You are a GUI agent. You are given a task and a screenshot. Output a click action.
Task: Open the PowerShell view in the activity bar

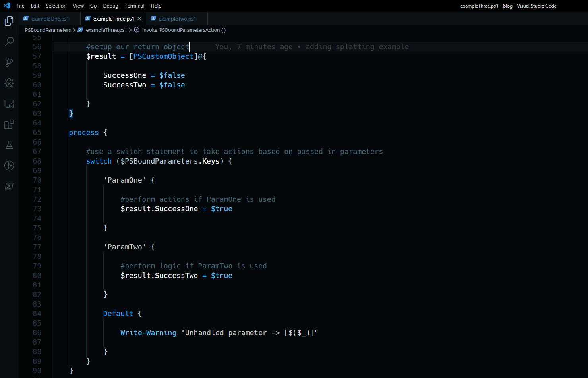[9, 186]
